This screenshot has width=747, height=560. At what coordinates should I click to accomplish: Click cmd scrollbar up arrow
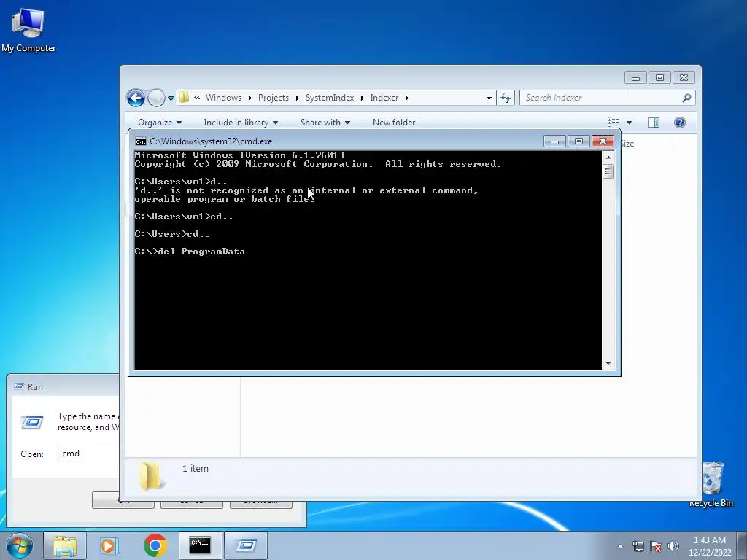pos(608,157)
